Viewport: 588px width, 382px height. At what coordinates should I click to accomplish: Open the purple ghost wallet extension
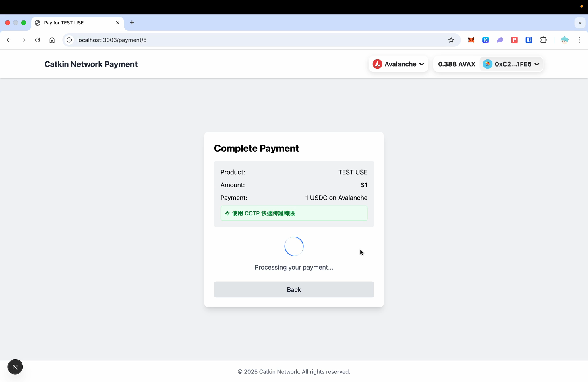[500, 40]
